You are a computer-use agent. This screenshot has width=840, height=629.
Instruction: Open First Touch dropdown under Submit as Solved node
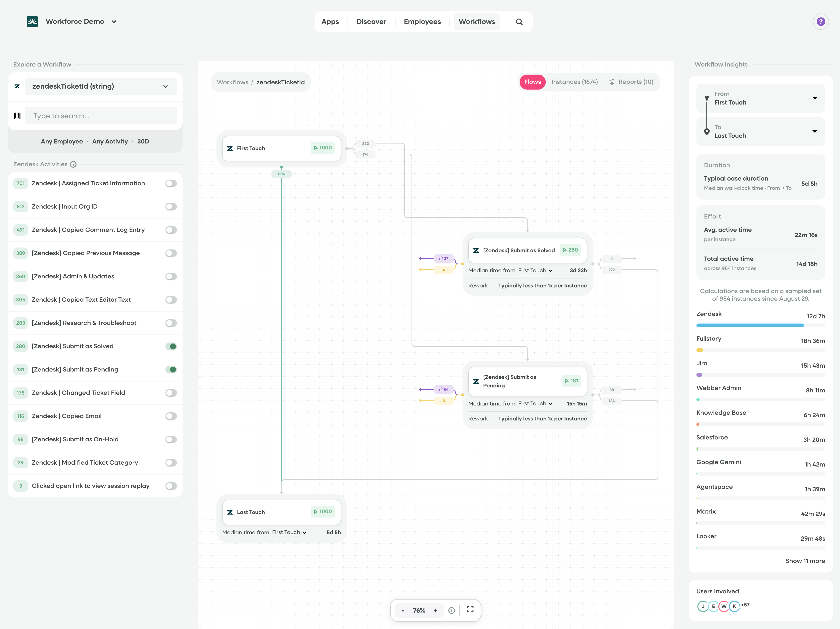tap(536, 271)
